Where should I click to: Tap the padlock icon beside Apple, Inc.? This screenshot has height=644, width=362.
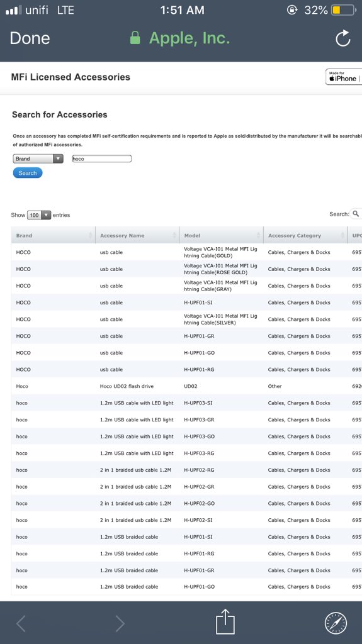point(135,38)
